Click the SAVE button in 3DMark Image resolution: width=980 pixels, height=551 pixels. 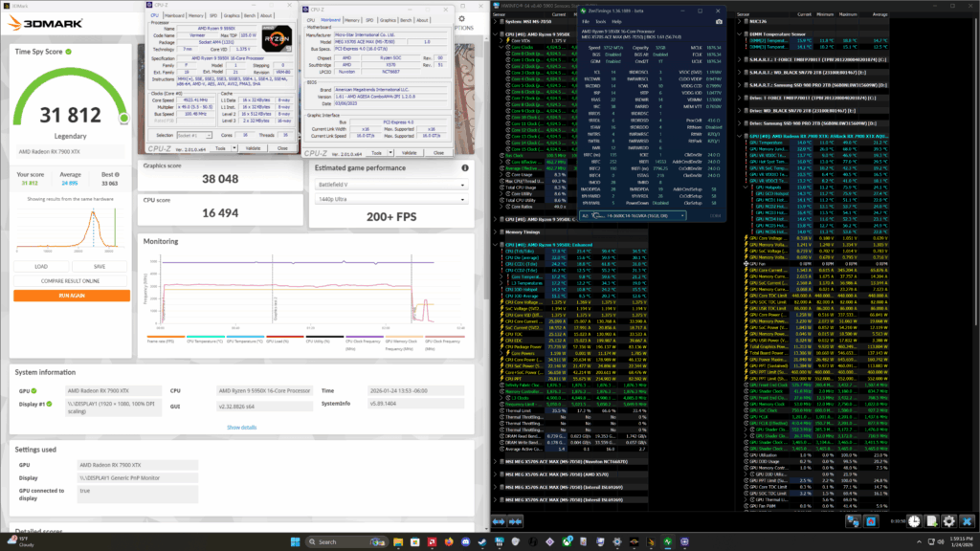tap(100, 267)
